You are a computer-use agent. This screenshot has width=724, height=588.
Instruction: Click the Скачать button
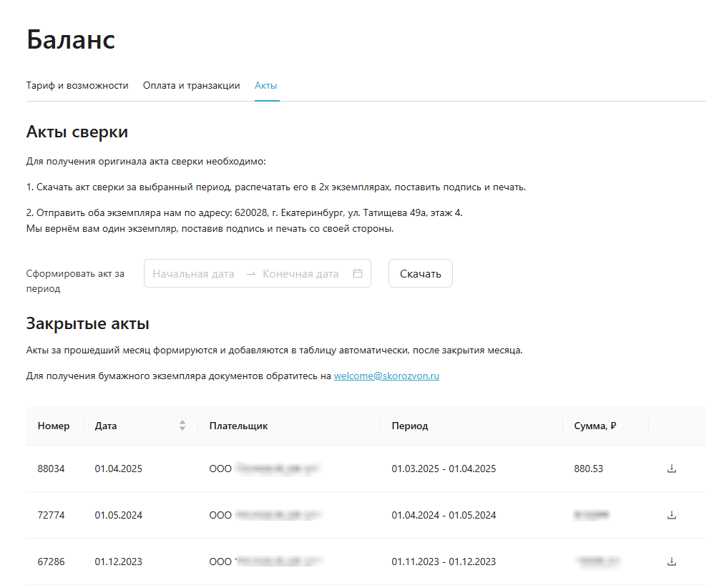click(x=420, y=273)
